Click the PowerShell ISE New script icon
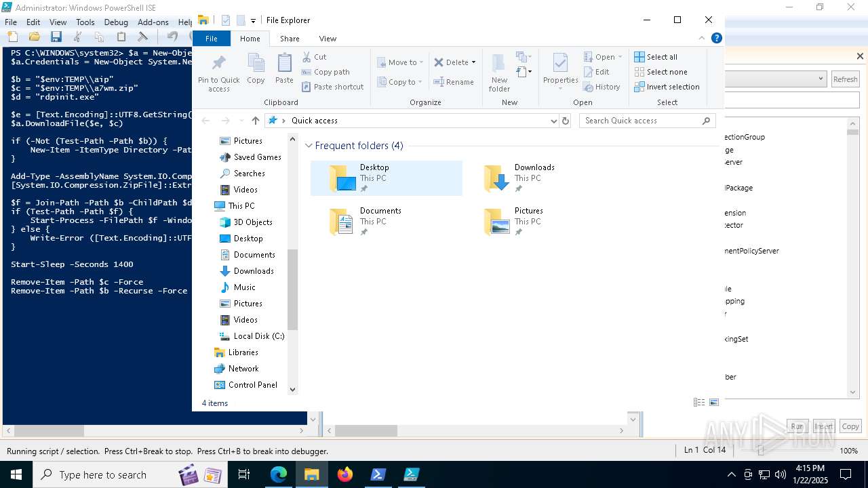 (13, 37)
